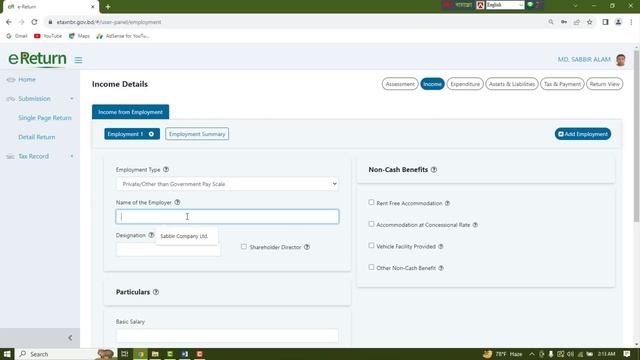This screenshot has width=640, height=360.
Task: Open the Maps bookmark
Action: (79, 36)
